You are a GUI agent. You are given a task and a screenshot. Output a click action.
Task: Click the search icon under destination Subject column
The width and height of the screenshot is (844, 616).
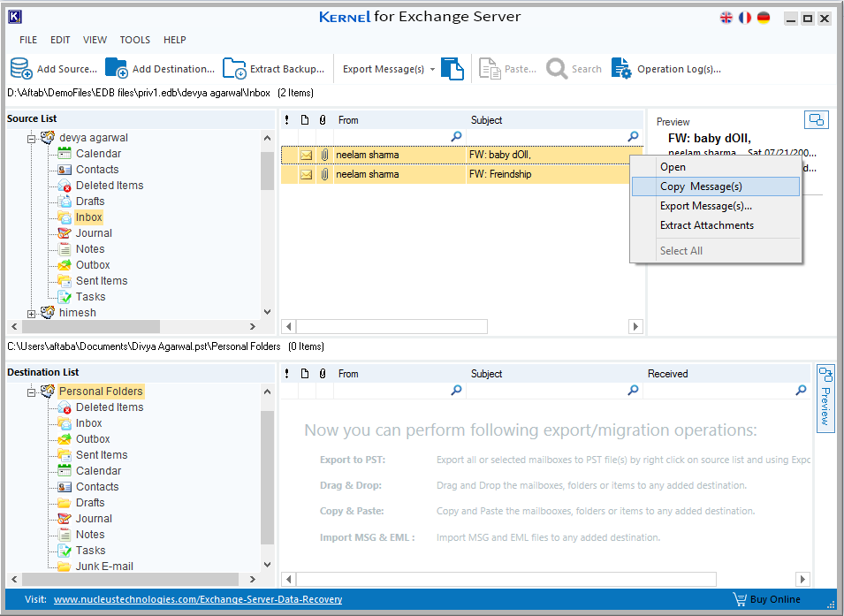633,390
